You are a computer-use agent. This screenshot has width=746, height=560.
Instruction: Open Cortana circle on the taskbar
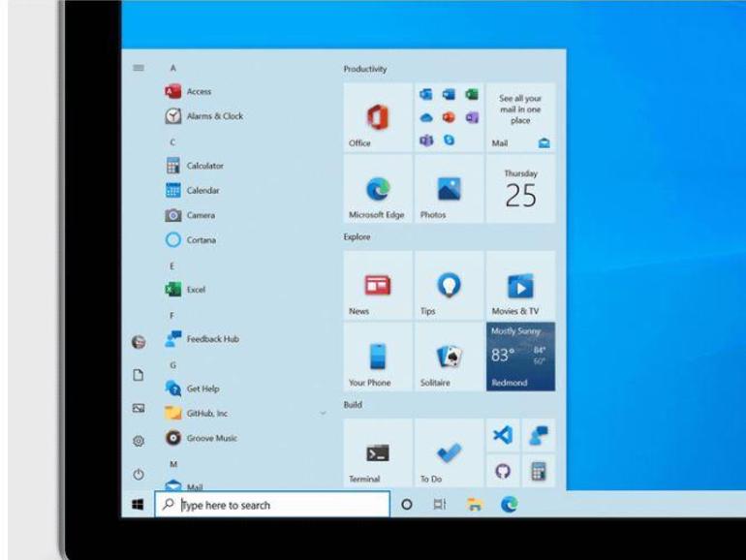[x=407, y=505]
